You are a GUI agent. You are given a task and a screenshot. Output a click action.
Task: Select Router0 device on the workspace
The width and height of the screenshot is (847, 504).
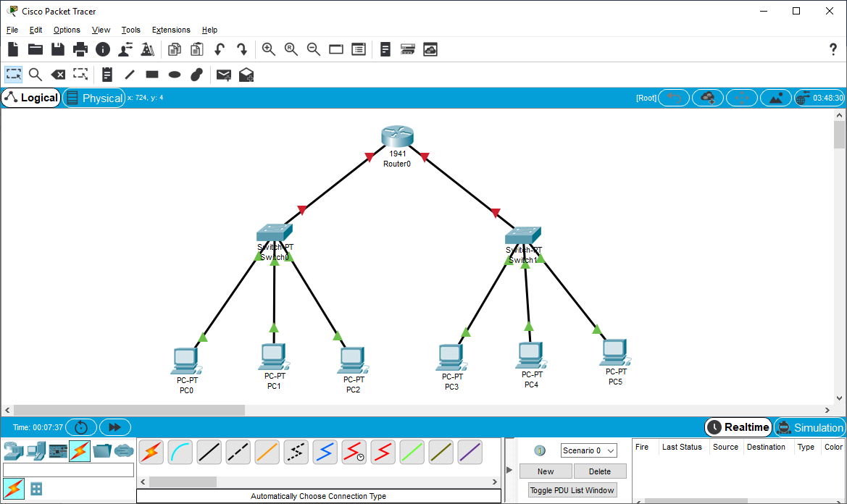[x=397, y=136]
